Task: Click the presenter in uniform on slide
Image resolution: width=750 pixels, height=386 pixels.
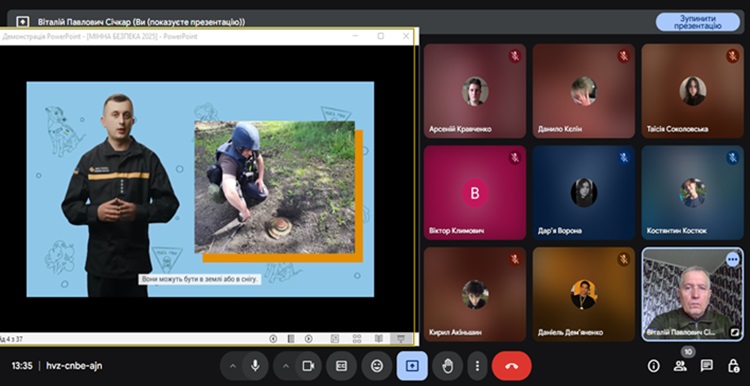Action: 120,195
